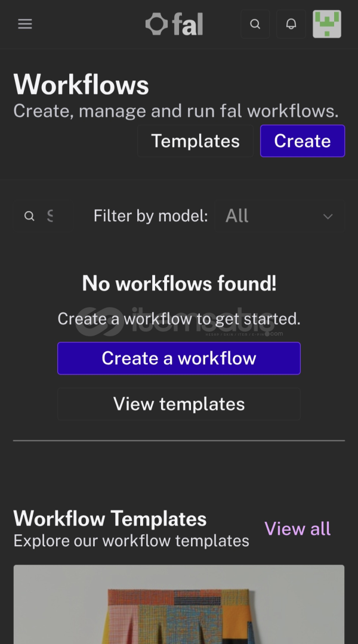This screenshot has width=358, height=644.
Task: Click the magnifier icon in workflow search field
Action: pos(29,216)
